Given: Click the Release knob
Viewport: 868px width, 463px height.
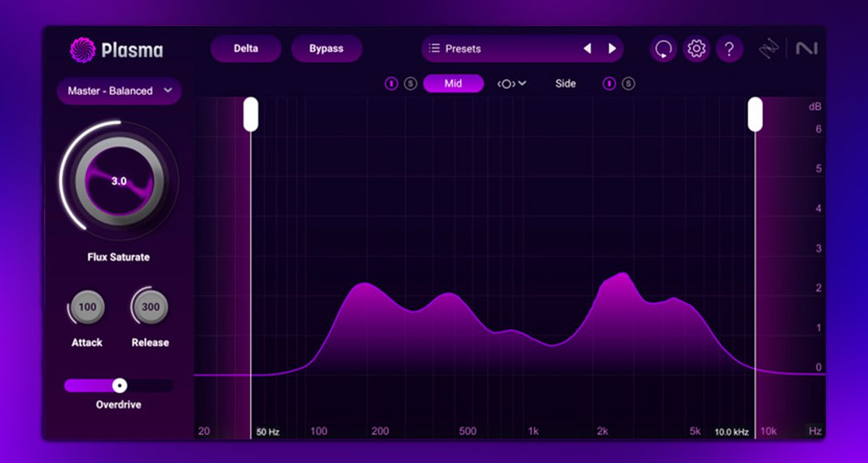Looking at the screenshot, I should [150, 307].
